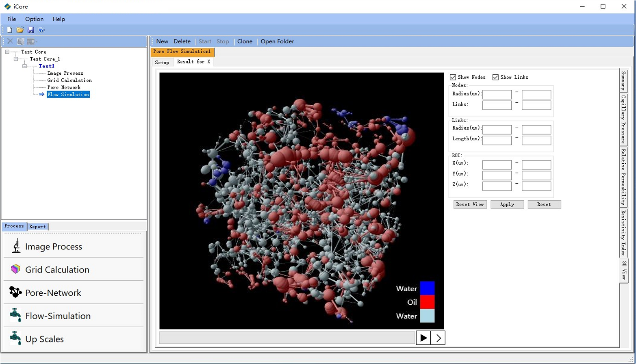
Task: Select the Result for X tab
Action: click(193, 62)
